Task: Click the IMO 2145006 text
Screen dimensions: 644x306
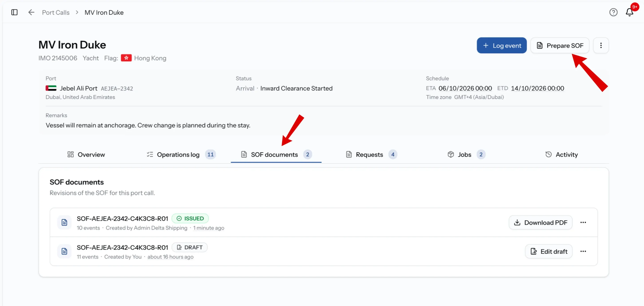Action: [58, 58]
